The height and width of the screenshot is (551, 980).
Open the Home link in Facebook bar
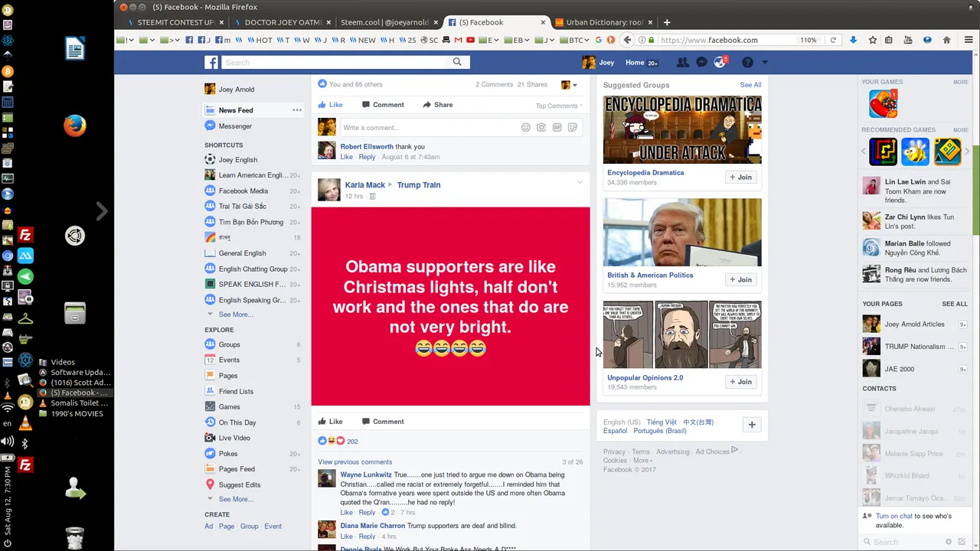(x=635, y=63)
